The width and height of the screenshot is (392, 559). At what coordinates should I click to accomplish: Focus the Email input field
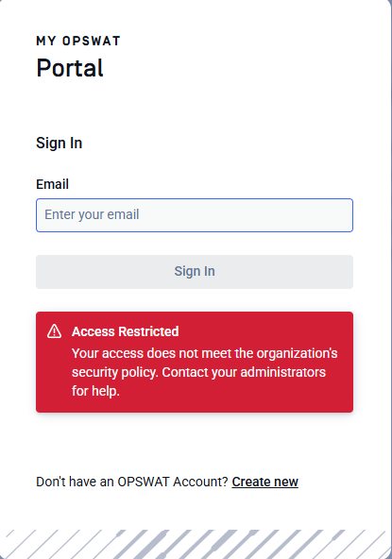click(x=195, y=215)
